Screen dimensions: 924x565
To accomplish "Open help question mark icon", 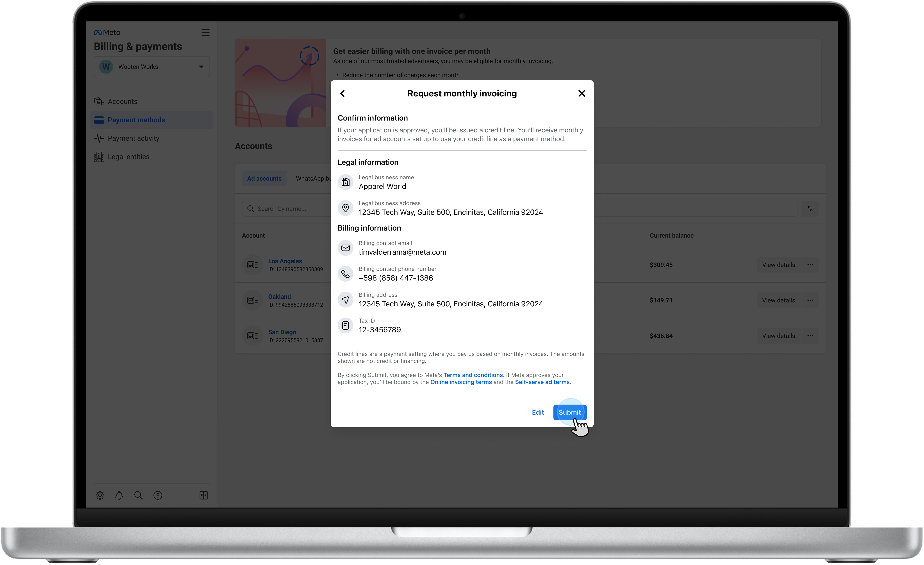I will (x=158, y=495).
